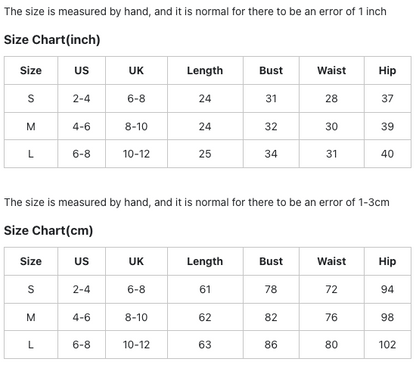Click the 1-3cm error note text
The image size is (416, 365).
197,202
